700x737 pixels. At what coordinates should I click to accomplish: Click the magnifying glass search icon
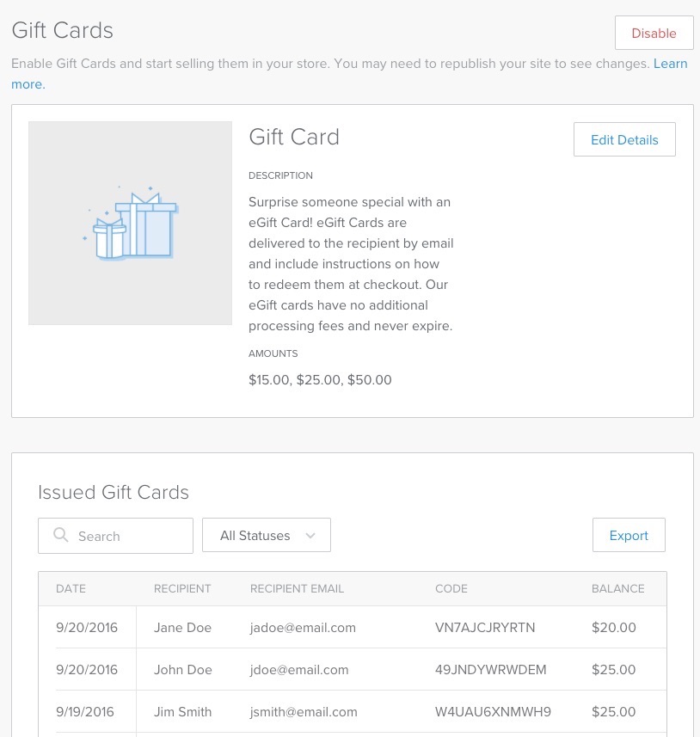[61, 535]
